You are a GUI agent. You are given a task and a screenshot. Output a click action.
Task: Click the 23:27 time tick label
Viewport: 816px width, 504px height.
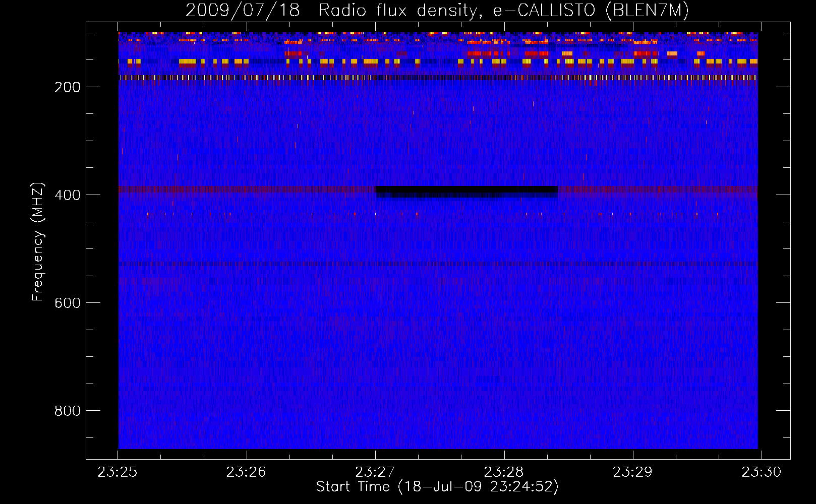click(x=375, y=472)
